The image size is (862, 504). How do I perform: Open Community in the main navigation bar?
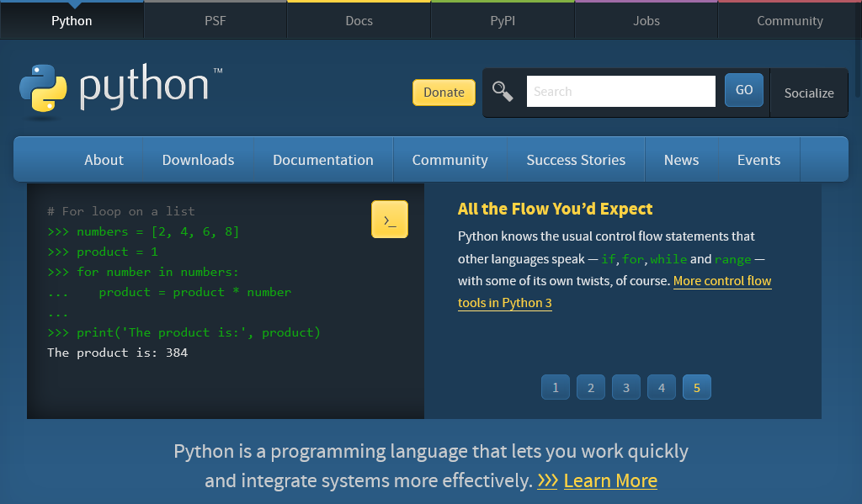click(450, 160)
